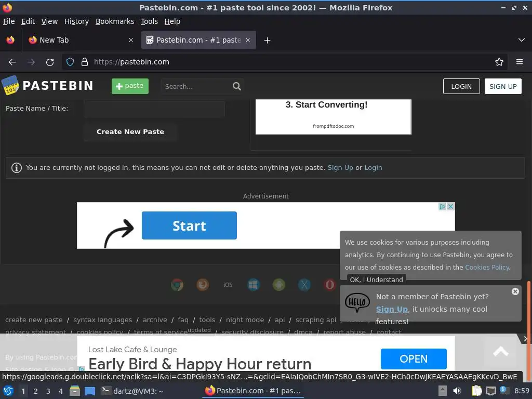Open the Bookmarks menu
532x399 pixels.
pos(115,21)
